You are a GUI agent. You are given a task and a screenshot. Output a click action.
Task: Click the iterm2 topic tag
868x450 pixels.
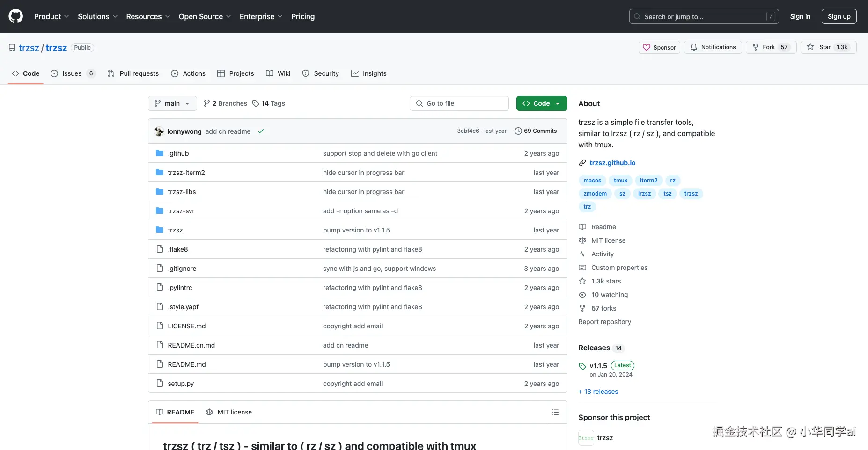coord(648,181)
